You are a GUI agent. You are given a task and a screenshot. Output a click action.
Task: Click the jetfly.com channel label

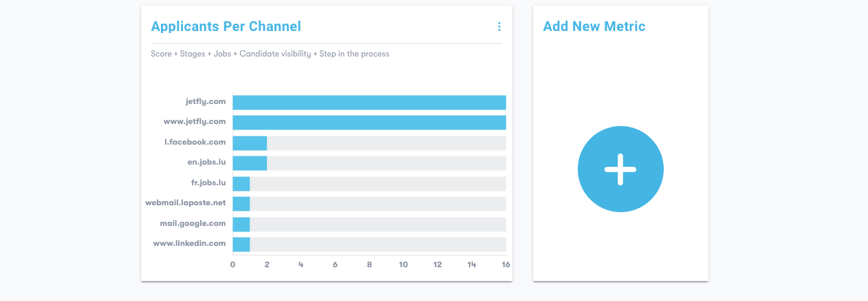(x=205, y=102)
